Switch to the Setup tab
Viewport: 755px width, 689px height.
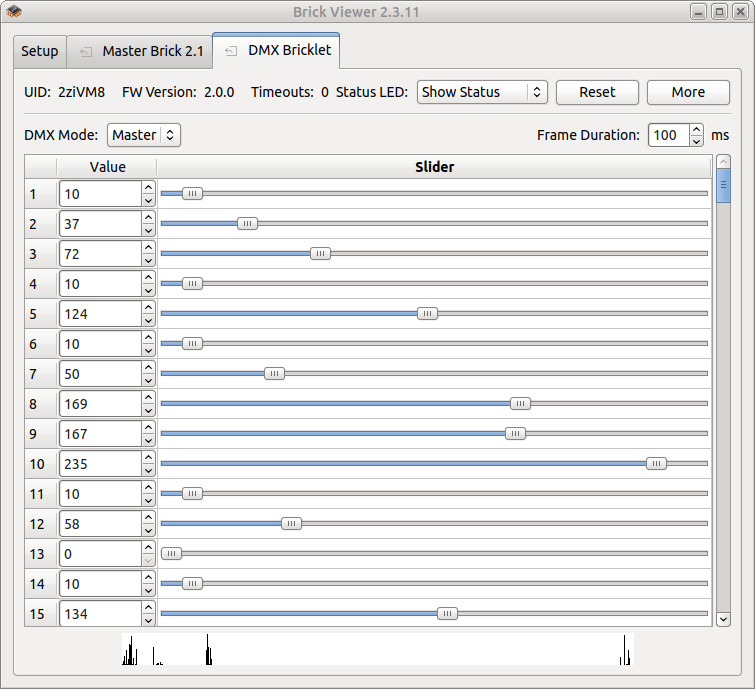40,51
